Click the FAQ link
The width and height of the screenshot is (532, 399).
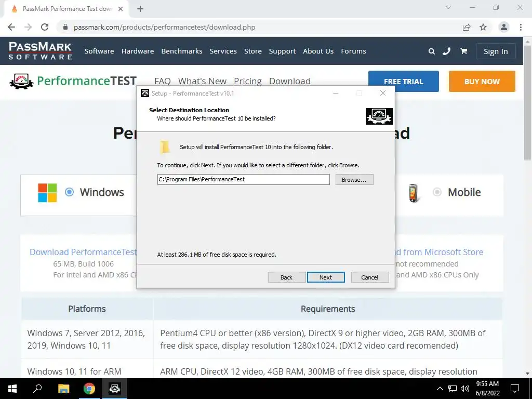(163, 81)
